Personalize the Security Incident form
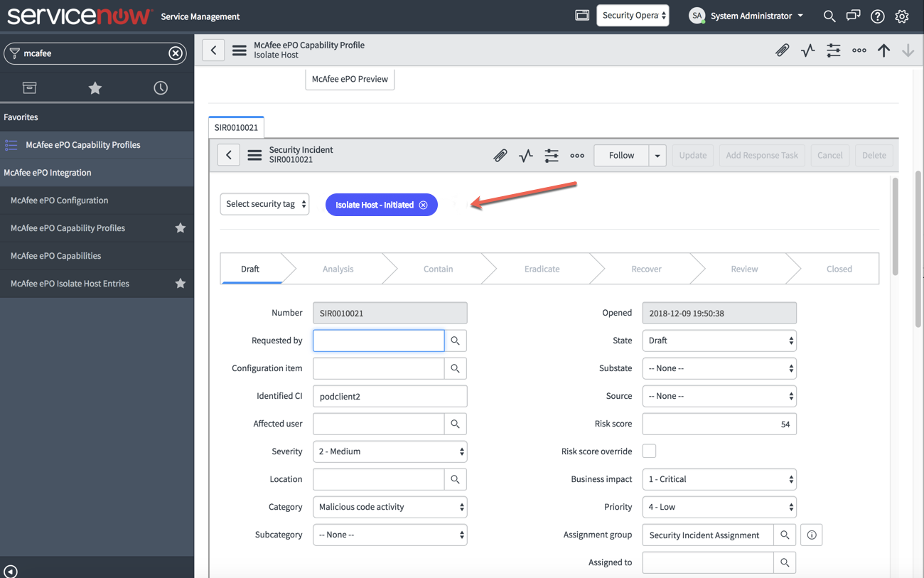This screenshot has height=578, width=924. pos(552,155)
